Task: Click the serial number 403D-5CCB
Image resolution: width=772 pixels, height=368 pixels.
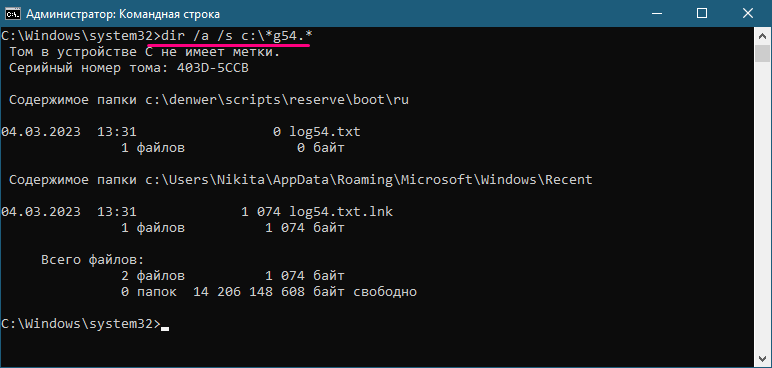Action: coord(213,68)
